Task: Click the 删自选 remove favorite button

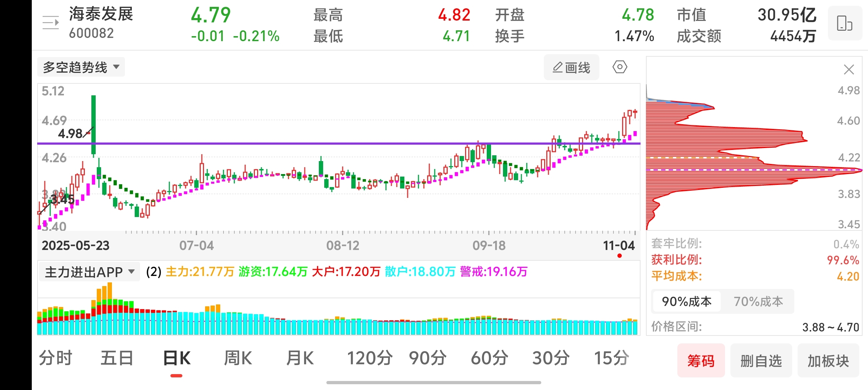Action: click(x=761, y=360)
